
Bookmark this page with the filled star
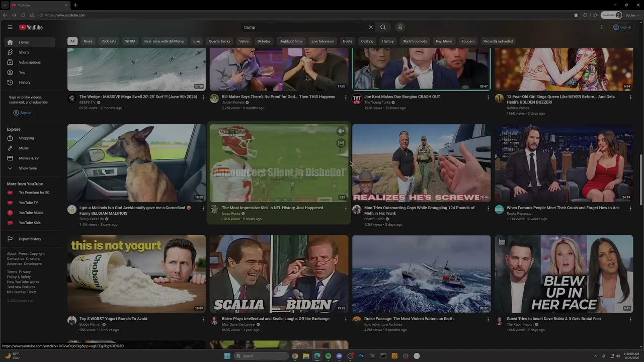tap(576, 15)
